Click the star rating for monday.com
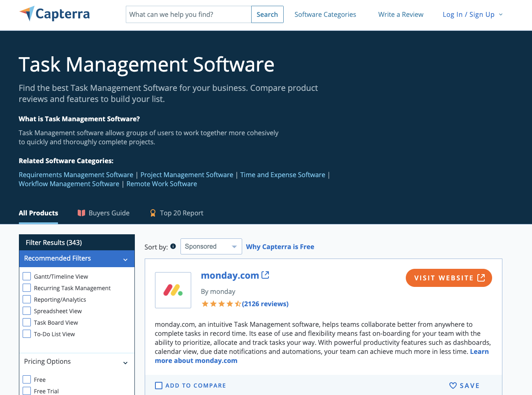This screenshot has height=395, width=532. [x=221, y=304]
